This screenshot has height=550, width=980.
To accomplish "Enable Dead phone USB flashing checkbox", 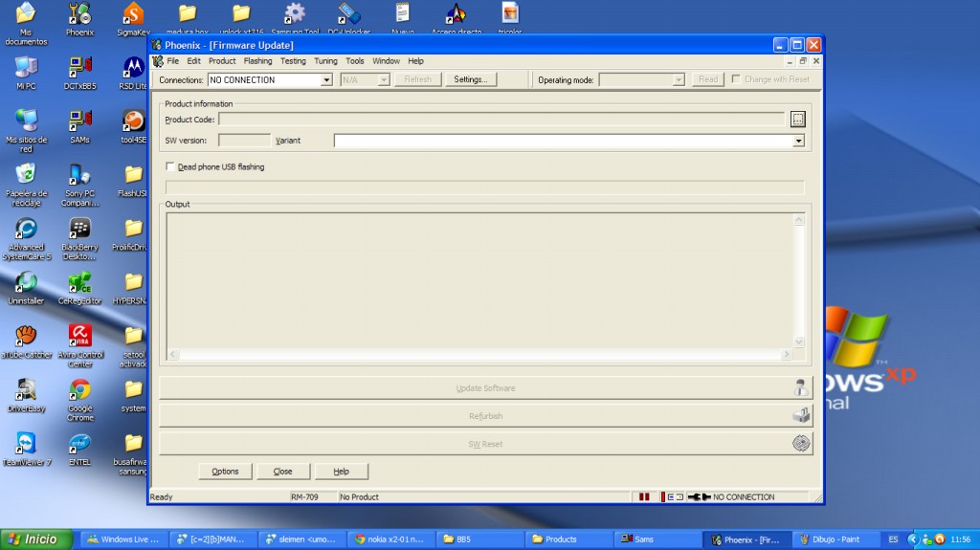I will pos(170,166).
